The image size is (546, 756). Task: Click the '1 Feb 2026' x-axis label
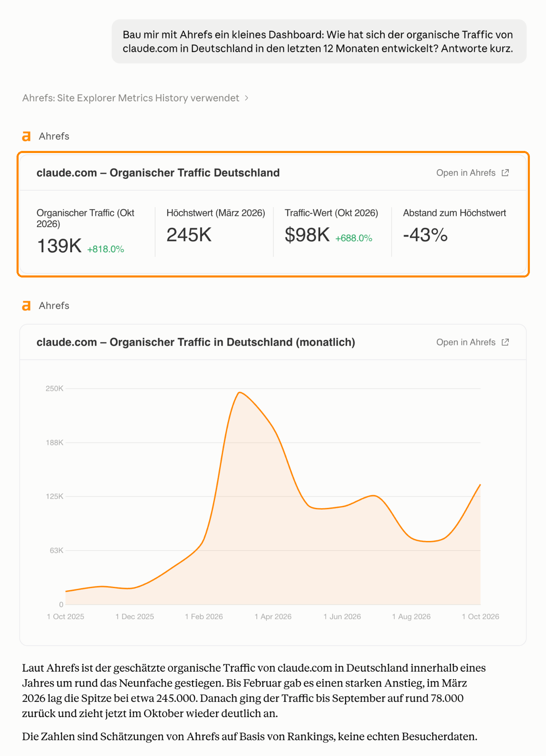[x=204, y=617]
